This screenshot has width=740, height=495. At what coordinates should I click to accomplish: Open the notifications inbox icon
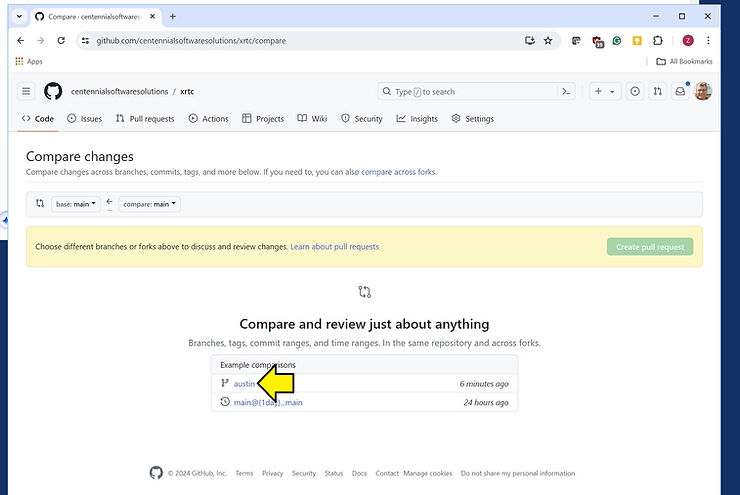680,91
